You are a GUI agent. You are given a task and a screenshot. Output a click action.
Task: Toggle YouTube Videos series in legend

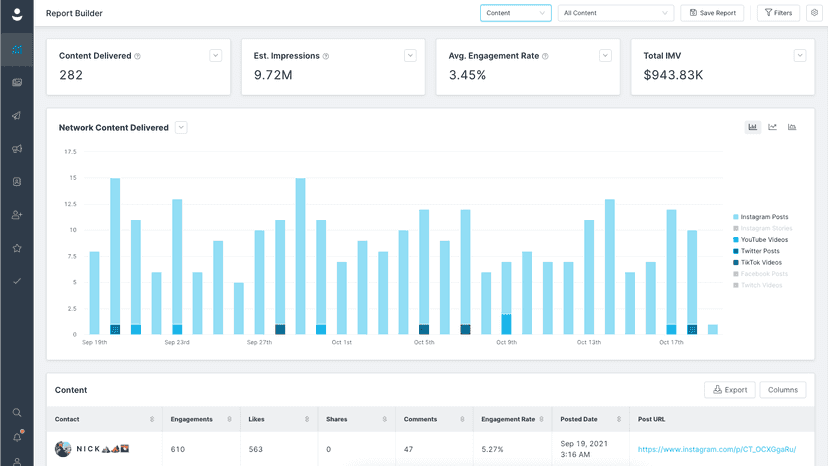[x=760, y=239]
